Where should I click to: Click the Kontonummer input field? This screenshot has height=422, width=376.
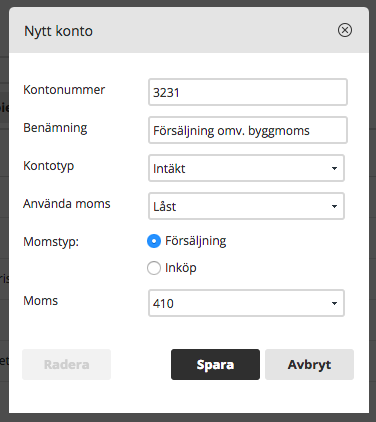click(248, 92)
